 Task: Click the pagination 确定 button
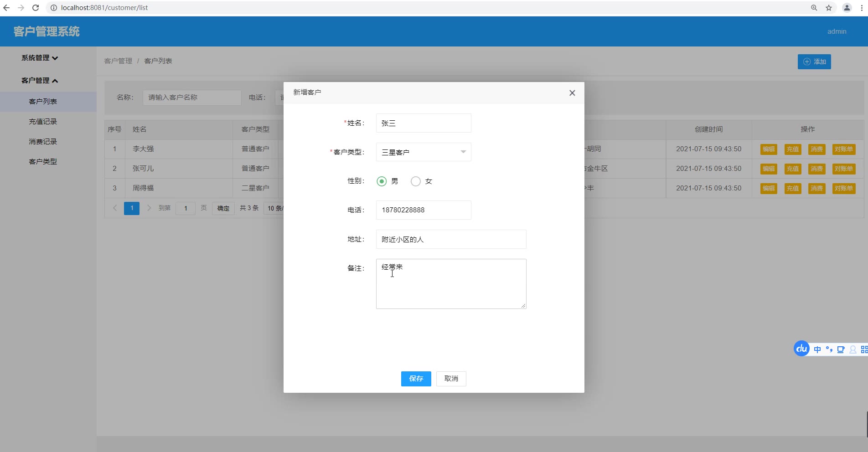tap(223, 208)
